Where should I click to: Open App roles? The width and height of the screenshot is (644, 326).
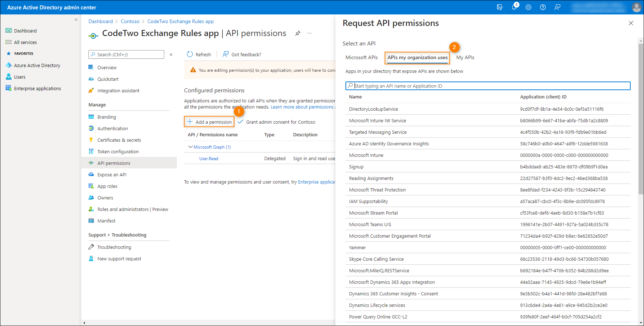tap(107, 186)
